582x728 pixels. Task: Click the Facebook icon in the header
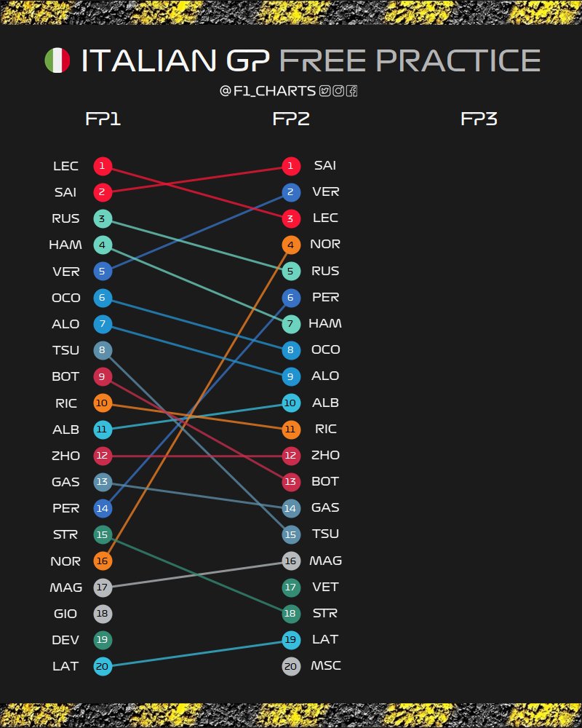coord(351,91)
